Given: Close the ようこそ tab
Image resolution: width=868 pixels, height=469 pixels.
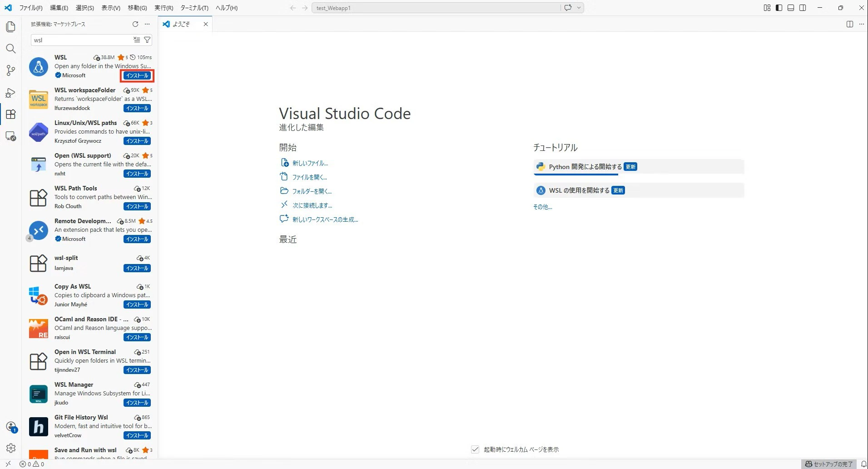Looking at the screenshot, I should point(206,24).
